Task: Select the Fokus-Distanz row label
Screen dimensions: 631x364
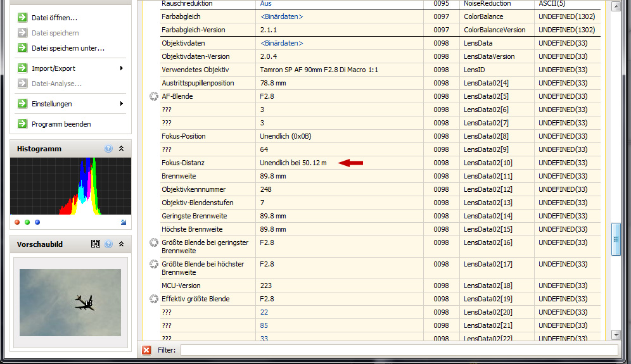Action: click(183, 163)
